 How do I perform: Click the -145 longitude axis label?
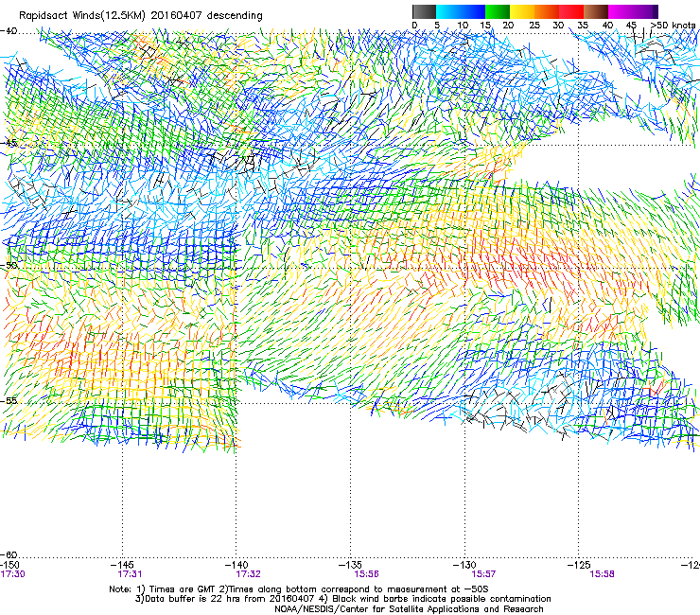[123, 565]
